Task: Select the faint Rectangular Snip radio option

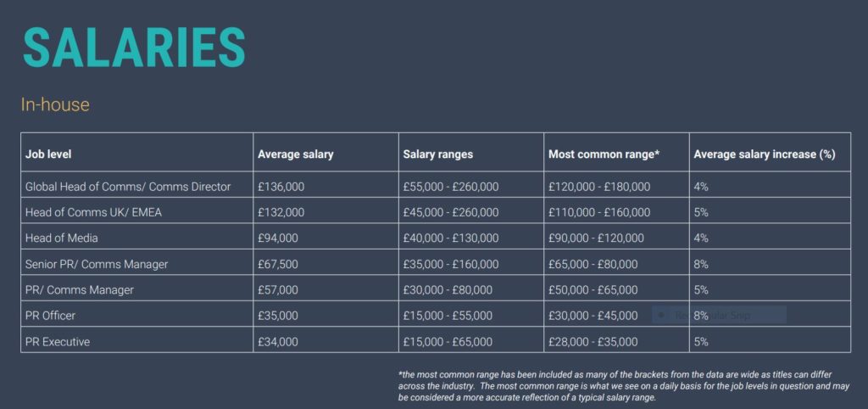Action: 662,316
